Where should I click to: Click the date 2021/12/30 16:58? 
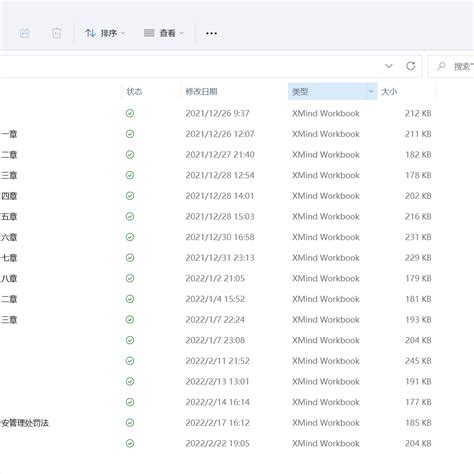(220, 237)
